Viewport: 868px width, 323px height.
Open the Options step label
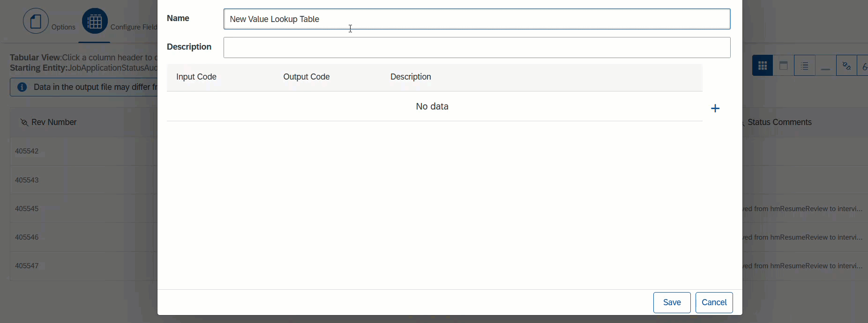pyautogui.click(x=63, y=27)
